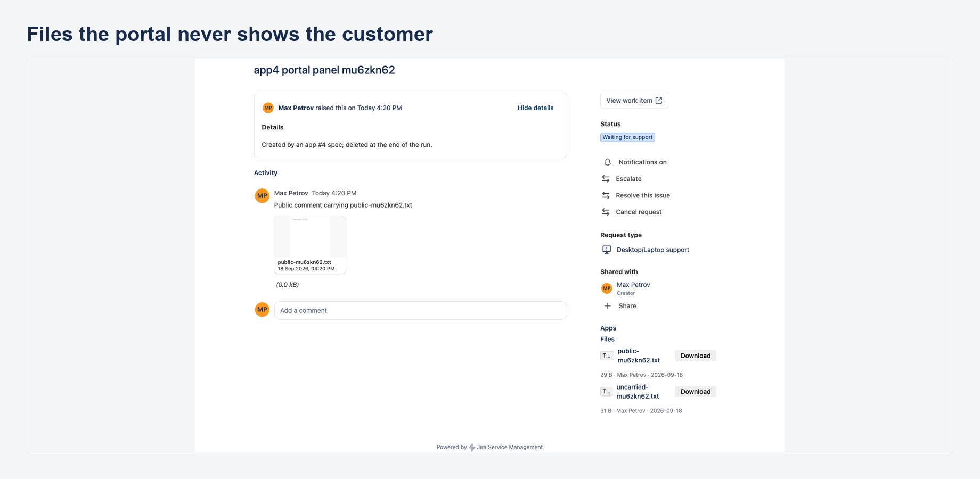Select Escalate action
The image size is (980, 479).
pos(628,179)
